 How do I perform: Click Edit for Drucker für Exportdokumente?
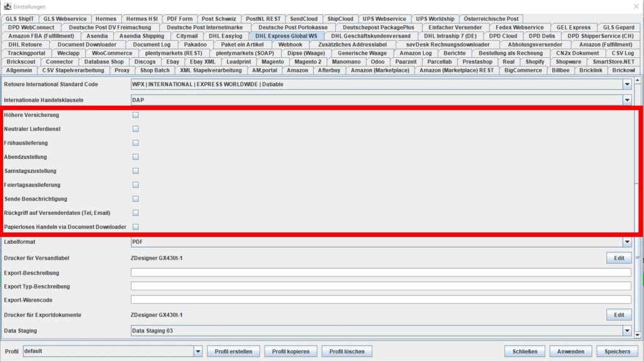point(619,315)
